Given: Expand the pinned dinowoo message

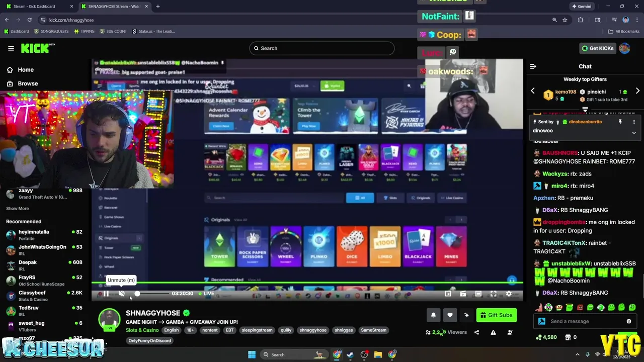Looking at the screenshot, I should click(634, 133).
